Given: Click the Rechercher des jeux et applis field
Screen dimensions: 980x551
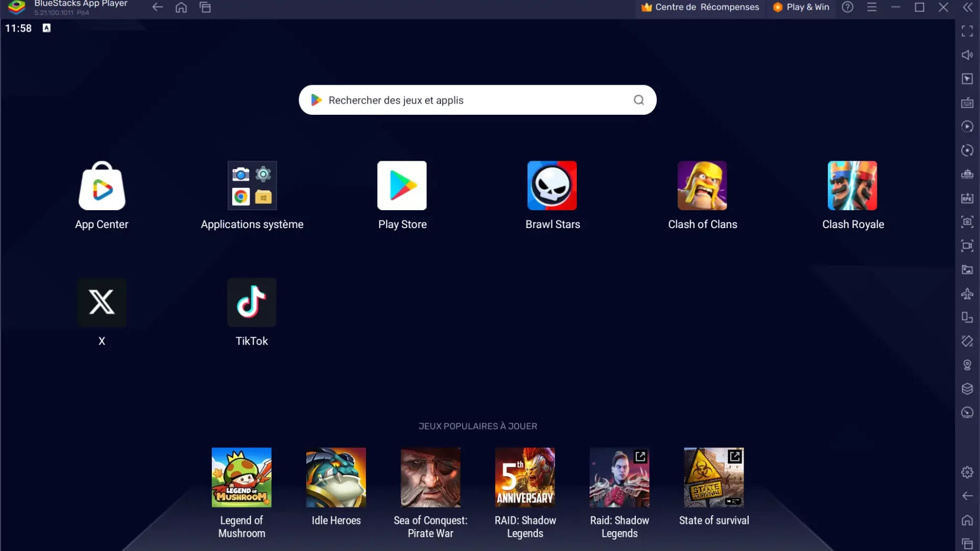Looking at the screenshot, I should (477, 100).
